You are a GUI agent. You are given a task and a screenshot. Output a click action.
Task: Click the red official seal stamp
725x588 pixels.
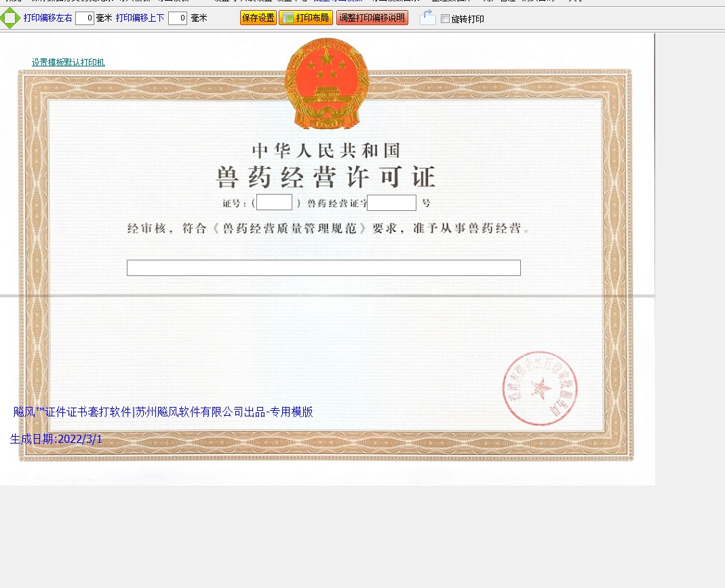pyautogui.click(x=539, y=389)
